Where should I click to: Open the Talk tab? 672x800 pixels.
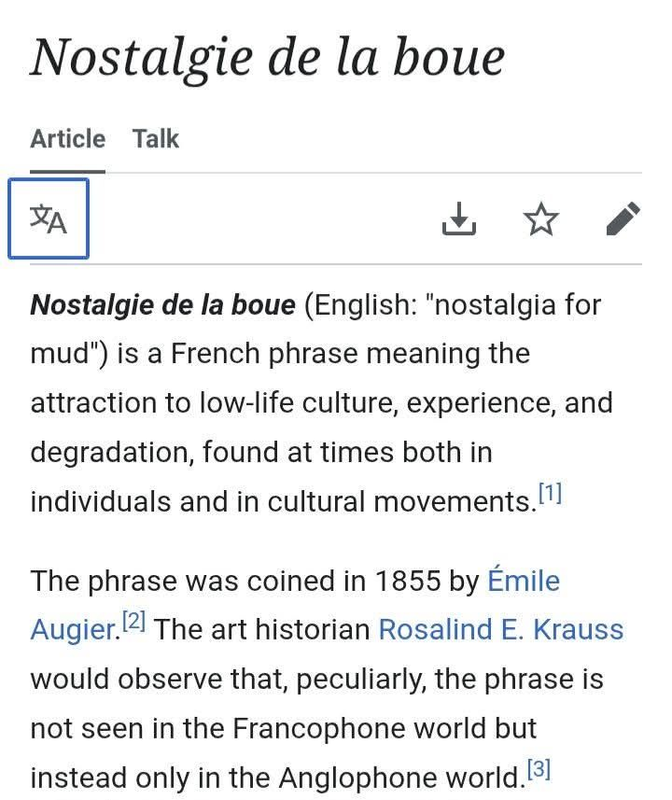coord(155,139)
